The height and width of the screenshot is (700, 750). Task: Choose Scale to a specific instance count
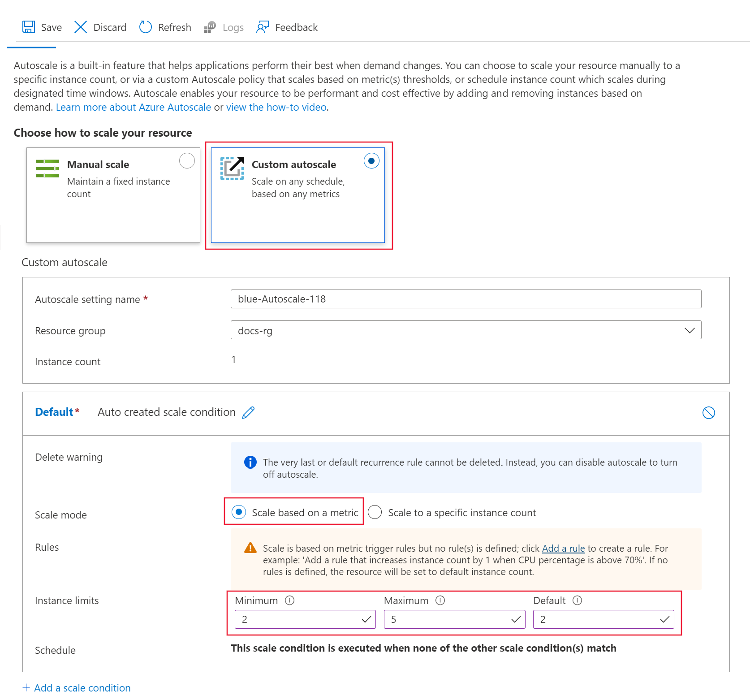(x=375, y=512)
